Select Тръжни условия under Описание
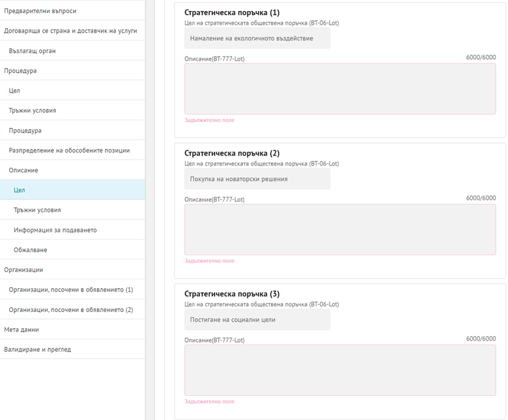 click(72, 210)
